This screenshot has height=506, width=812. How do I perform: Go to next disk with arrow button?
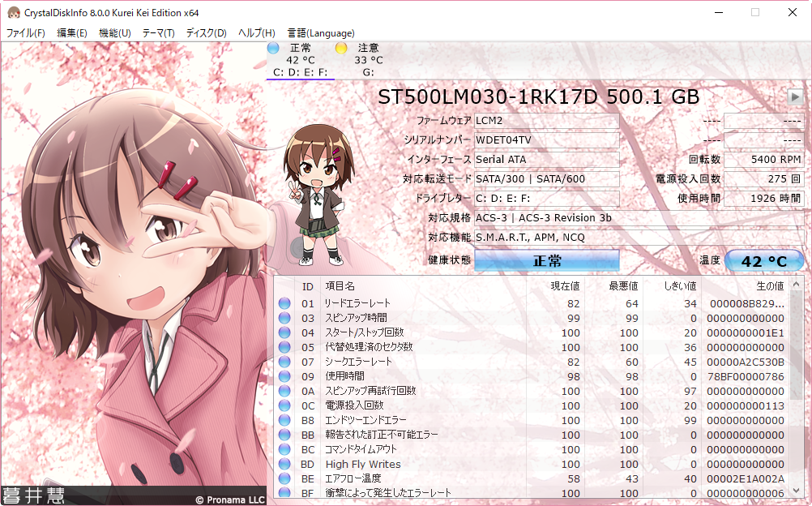[x=794, y=96]
